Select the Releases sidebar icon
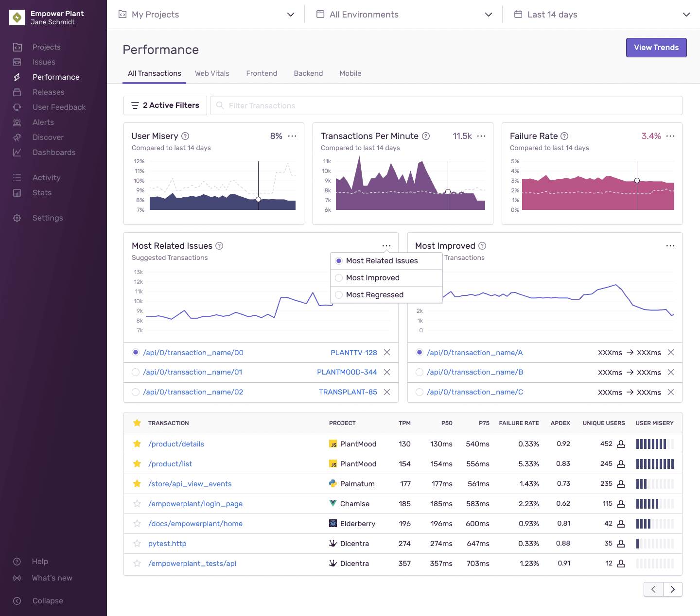 coord(17,92)
